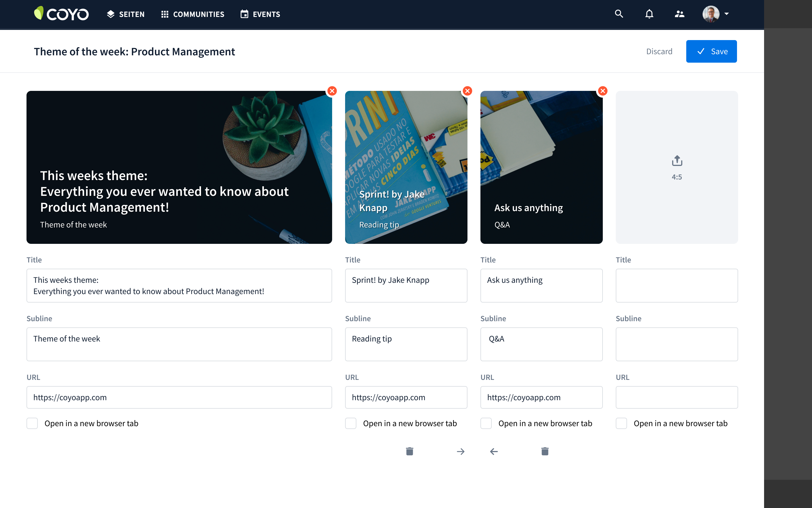Enable new browser tab for Sprint! teaser

click(351, 423)
